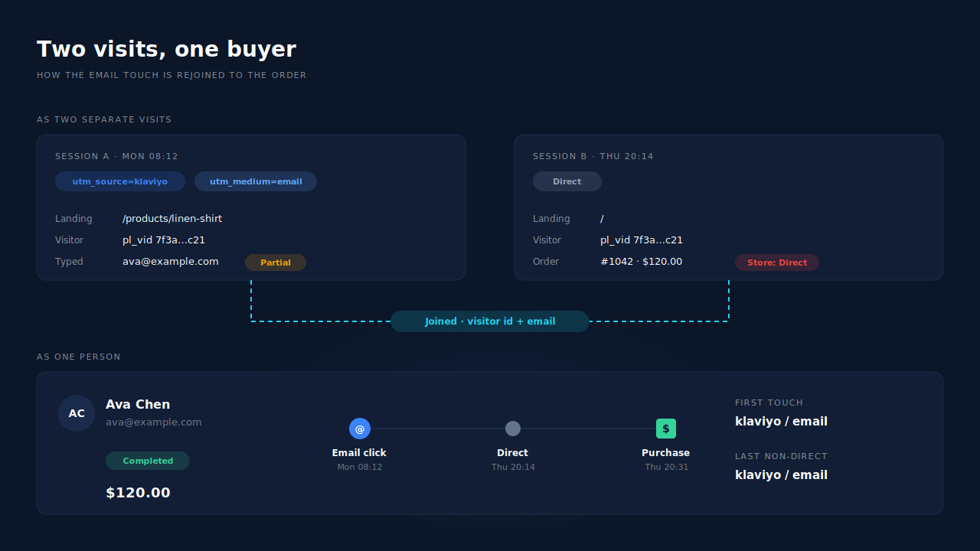Screen dimensions: 980x551
Task: Click the "Typed" row label in Session A
Action: [x=69, y=262]
